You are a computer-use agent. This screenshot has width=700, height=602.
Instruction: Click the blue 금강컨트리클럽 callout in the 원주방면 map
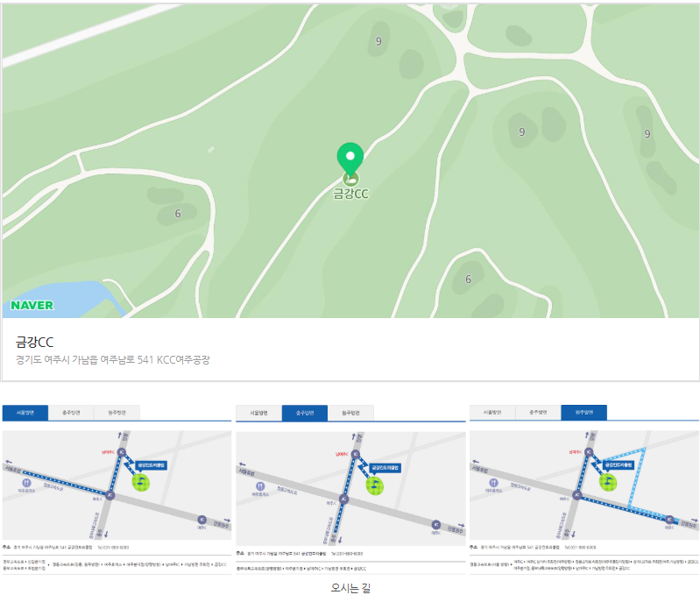(618, 465)
